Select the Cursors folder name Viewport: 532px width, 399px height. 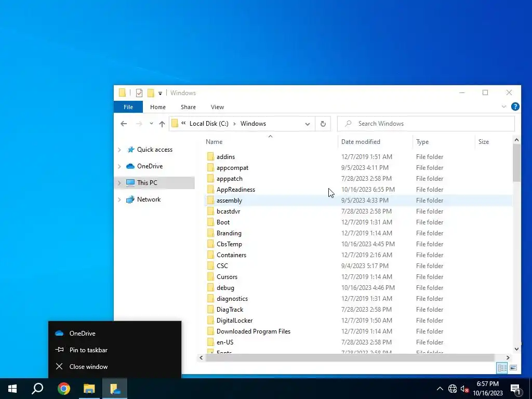point(227,277)
